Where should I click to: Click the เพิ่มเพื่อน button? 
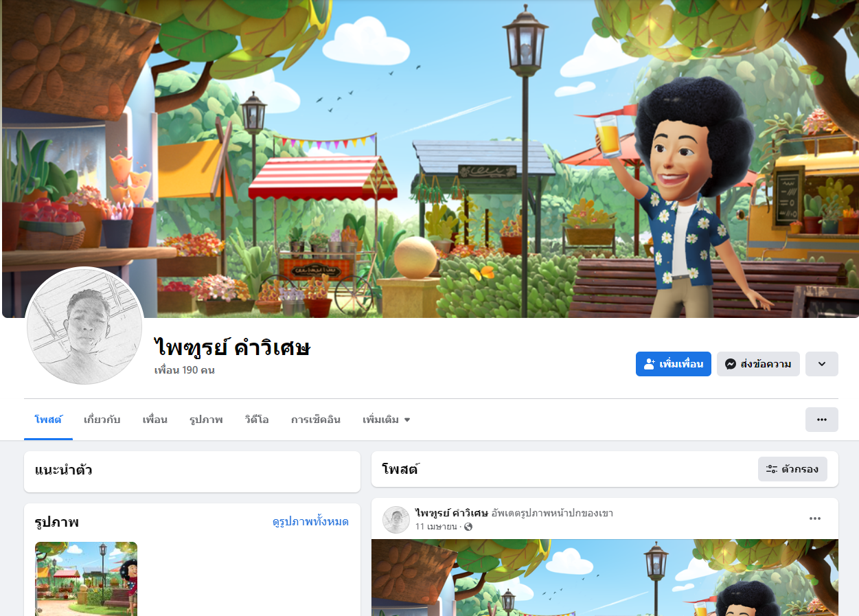tap(674, 364)
